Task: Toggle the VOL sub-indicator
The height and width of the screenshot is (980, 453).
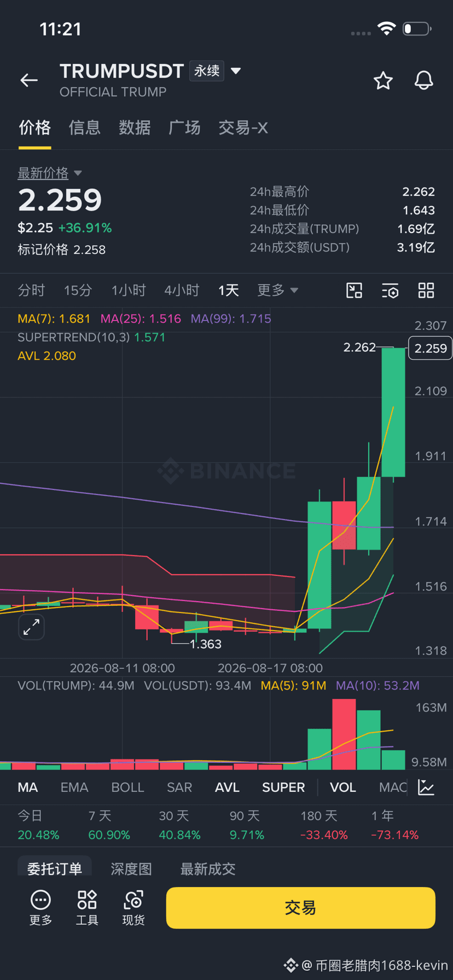Action: click(343, 787)
